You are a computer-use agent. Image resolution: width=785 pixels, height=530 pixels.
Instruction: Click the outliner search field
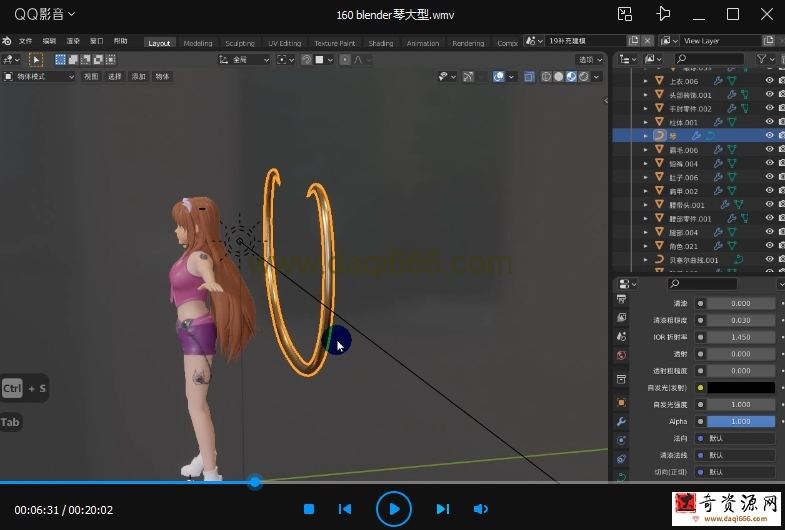point(708,59)
